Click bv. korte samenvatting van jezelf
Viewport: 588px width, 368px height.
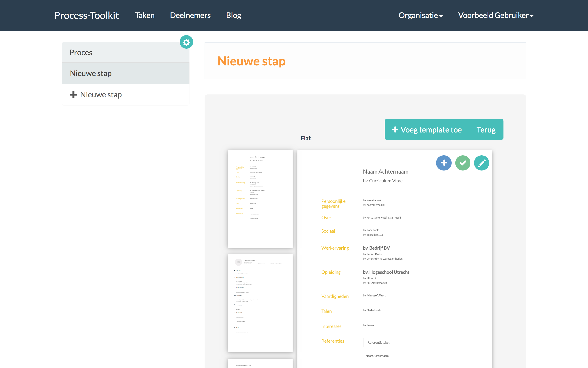pos(382,218)
